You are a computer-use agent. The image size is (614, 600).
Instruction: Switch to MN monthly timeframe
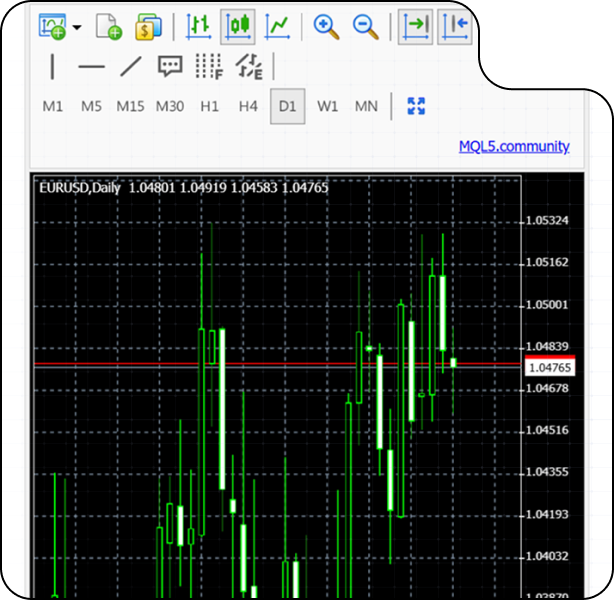366,106
